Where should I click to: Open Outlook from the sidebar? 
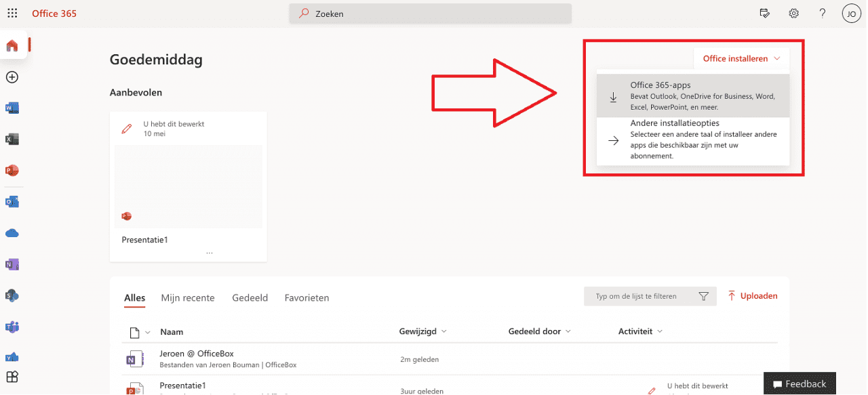click(x=12, y=202)
